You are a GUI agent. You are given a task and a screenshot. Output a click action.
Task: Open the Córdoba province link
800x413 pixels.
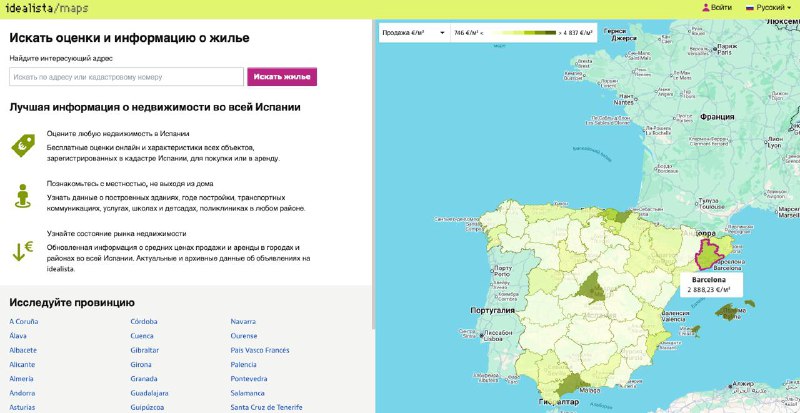pyautogui.click(x=145, y=321)
